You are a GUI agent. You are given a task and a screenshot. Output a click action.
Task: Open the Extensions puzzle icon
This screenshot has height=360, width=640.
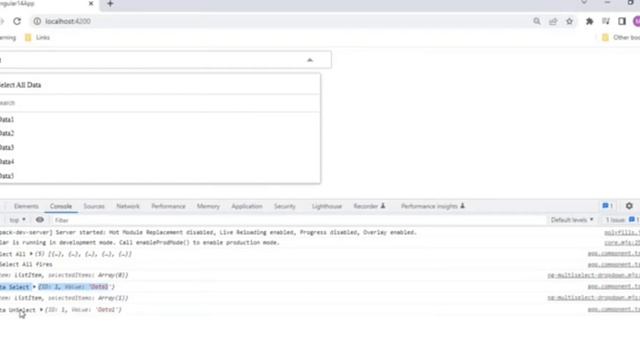(x=589, y=21)
